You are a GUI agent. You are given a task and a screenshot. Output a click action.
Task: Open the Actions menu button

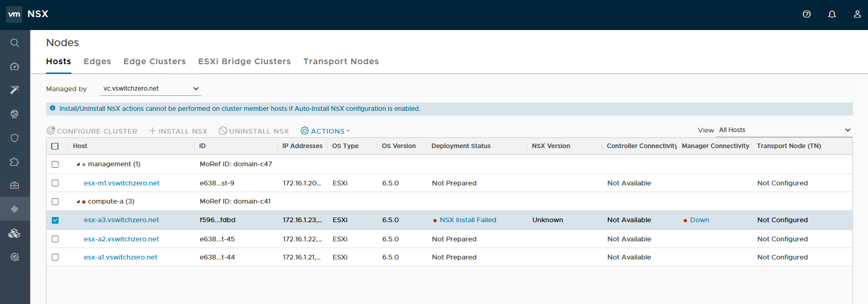pyautogui.click(x=326, y=131)
